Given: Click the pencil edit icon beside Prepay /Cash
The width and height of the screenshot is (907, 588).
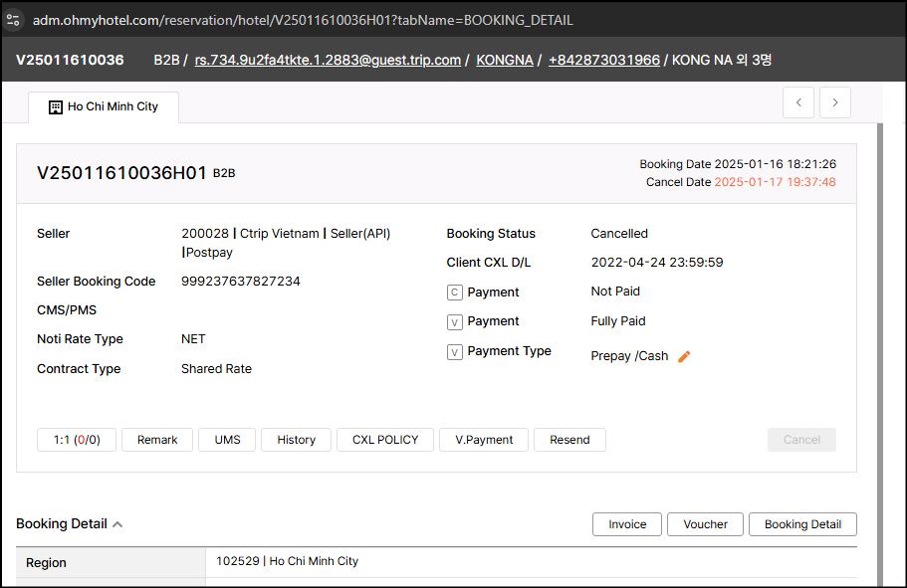Looking at the screenshot, I should [x=684, y=356].
